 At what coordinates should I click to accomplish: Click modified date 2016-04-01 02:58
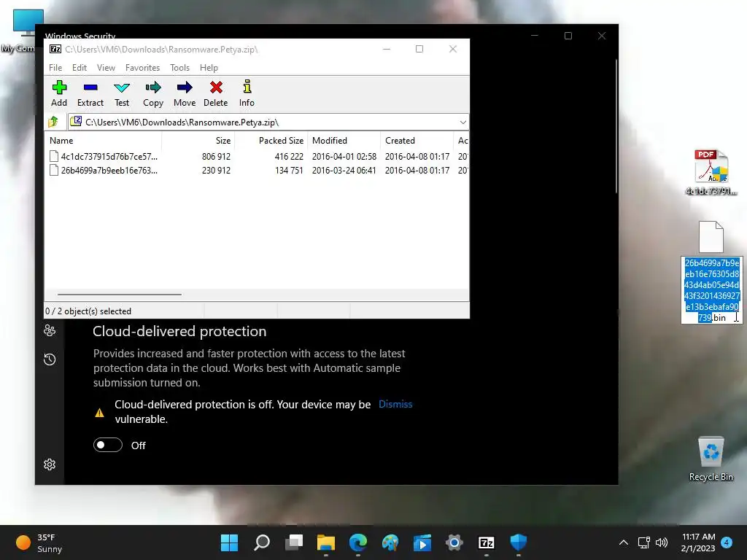[344, 156]
